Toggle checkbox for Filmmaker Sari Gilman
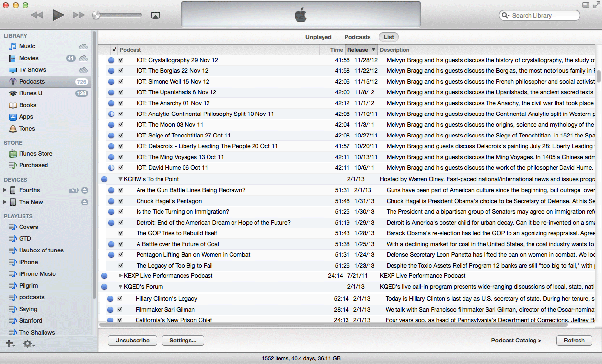The width and height of the screenshot is (602, 364). pyautogui.click(x=120, y=310)
